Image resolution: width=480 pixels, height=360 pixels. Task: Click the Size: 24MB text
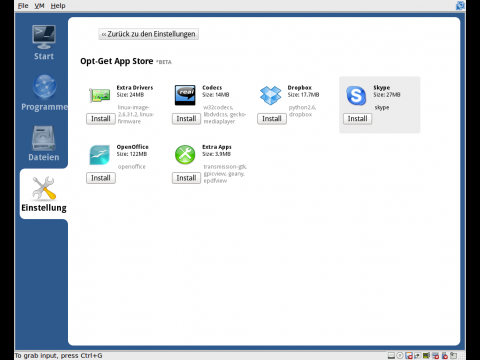coord(130,95)
